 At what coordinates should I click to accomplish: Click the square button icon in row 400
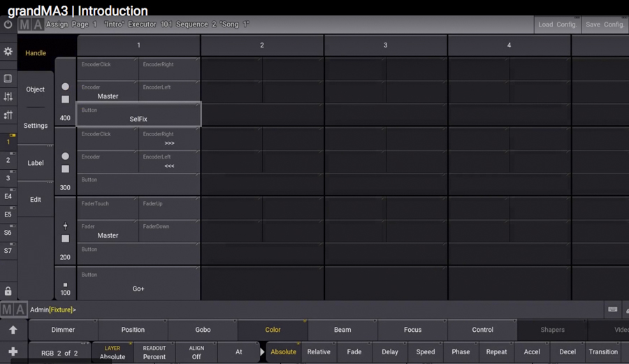(x=66, y=99)
